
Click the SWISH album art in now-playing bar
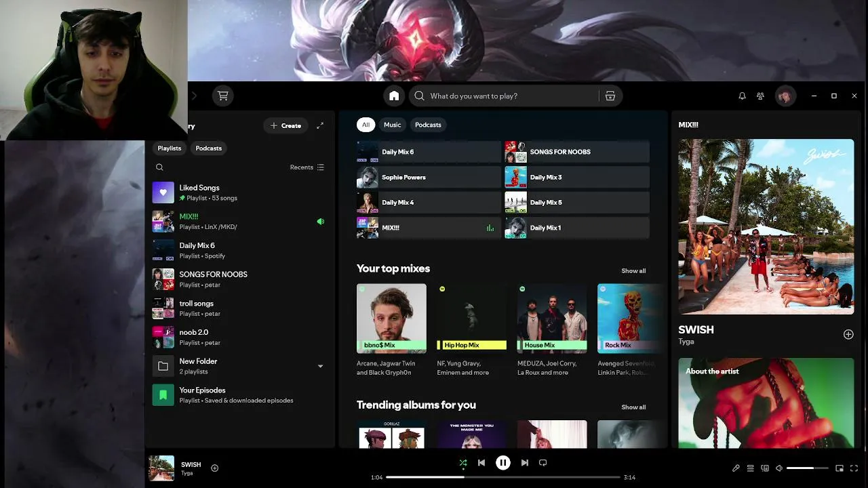161,468
